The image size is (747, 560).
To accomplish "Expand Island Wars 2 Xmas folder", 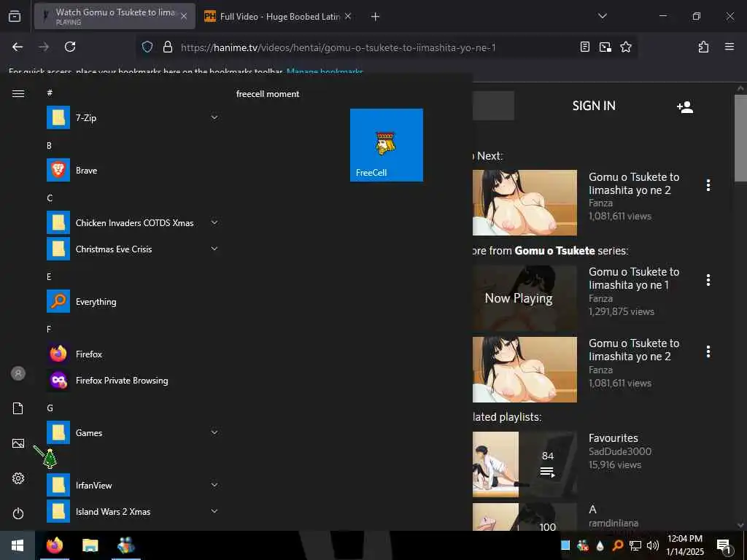I will 214,511.
